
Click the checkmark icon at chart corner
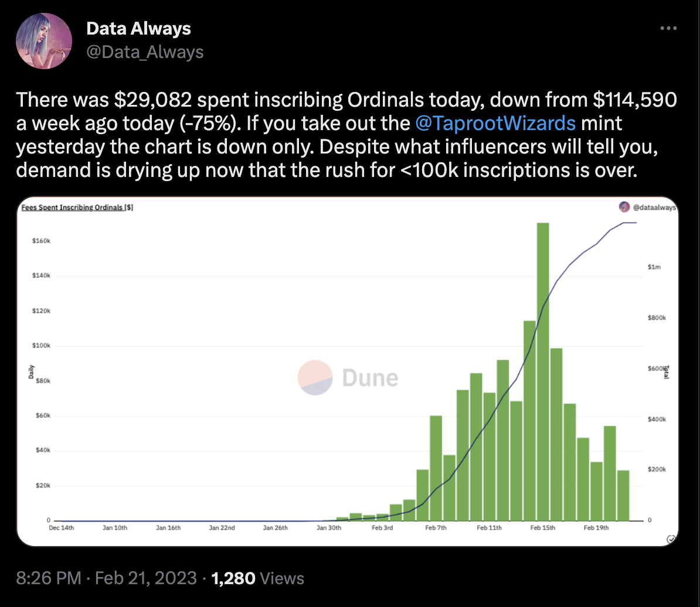point(672,539)
